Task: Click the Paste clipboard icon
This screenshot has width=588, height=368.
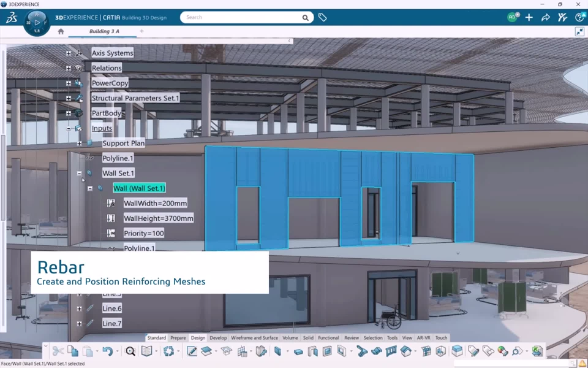Action: pos(88,351)
